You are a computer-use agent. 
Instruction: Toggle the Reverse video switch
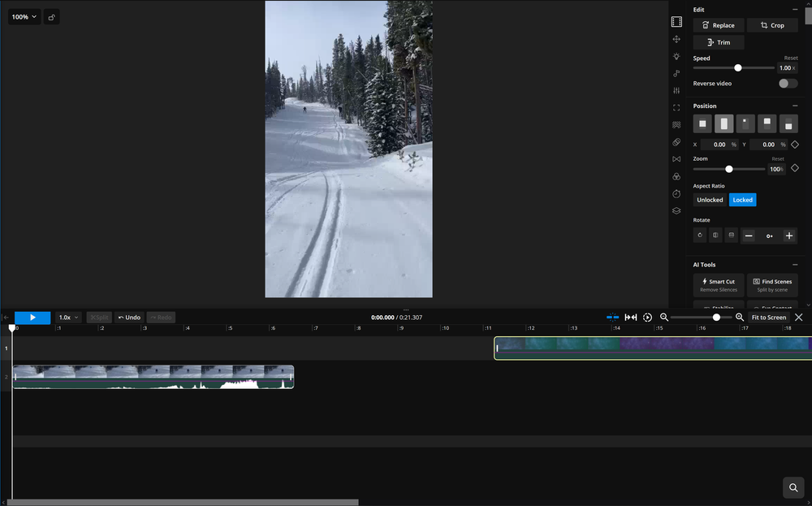click(x=787, y=84)
